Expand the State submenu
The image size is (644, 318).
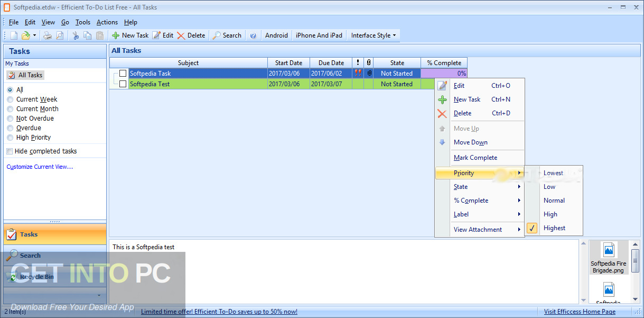coord(480,187)
